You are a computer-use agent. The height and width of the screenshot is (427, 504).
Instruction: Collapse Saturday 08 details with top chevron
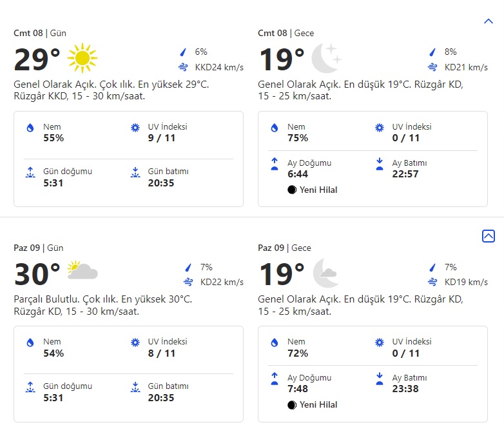click(x=488, y=21)
